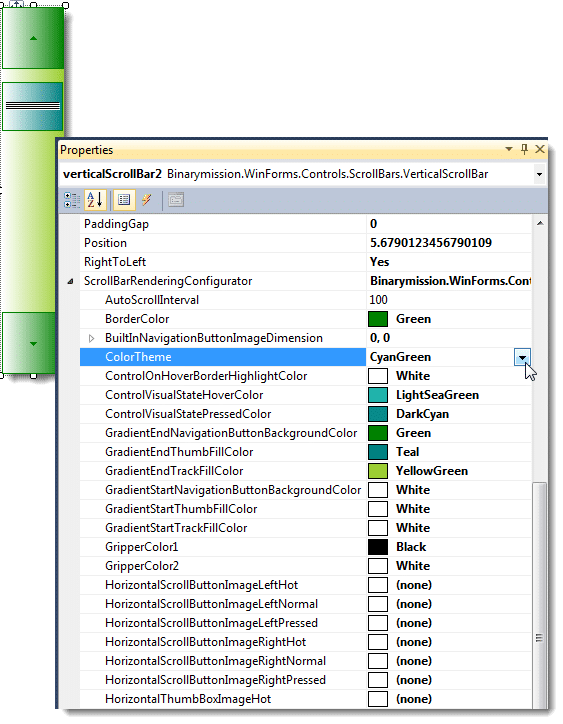Click the teal scrollbar thumb with gripper
This screenshot has width=563, height=724.
[x=32, y=106]
